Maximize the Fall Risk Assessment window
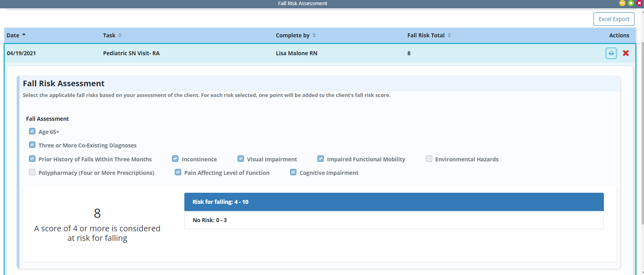The height and width of the screenshot is (275, 644). click(x=631, y=3)
